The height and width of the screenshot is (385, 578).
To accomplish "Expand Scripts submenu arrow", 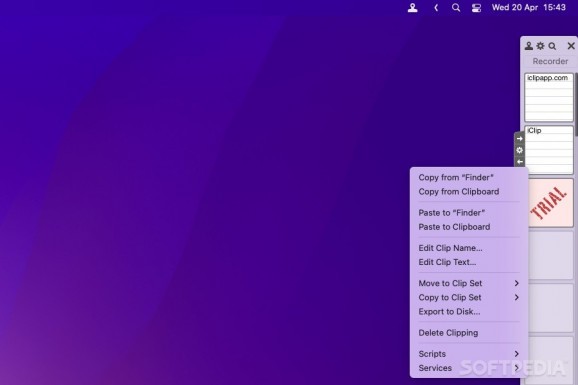I will pyautogui.click(x=516, y=354).
